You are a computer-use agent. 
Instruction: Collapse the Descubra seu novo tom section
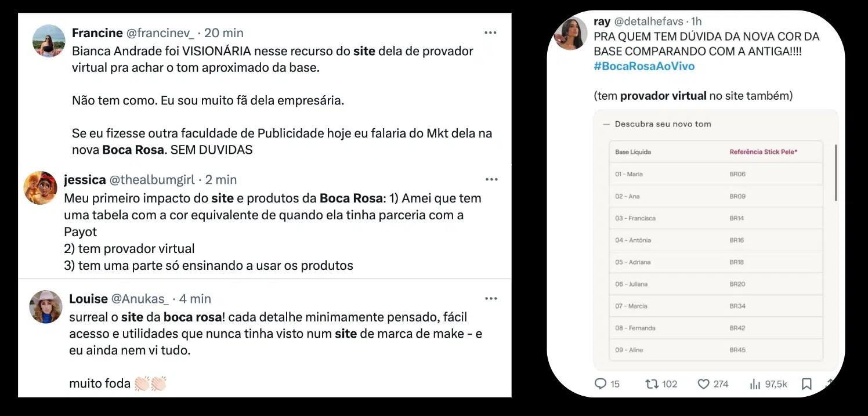[607, 124]
